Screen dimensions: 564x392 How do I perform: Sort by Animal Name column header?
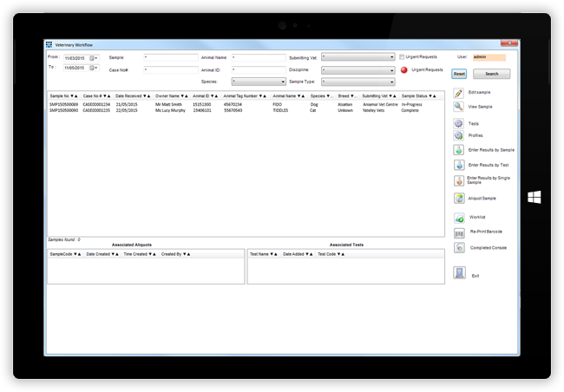(288, 96)
